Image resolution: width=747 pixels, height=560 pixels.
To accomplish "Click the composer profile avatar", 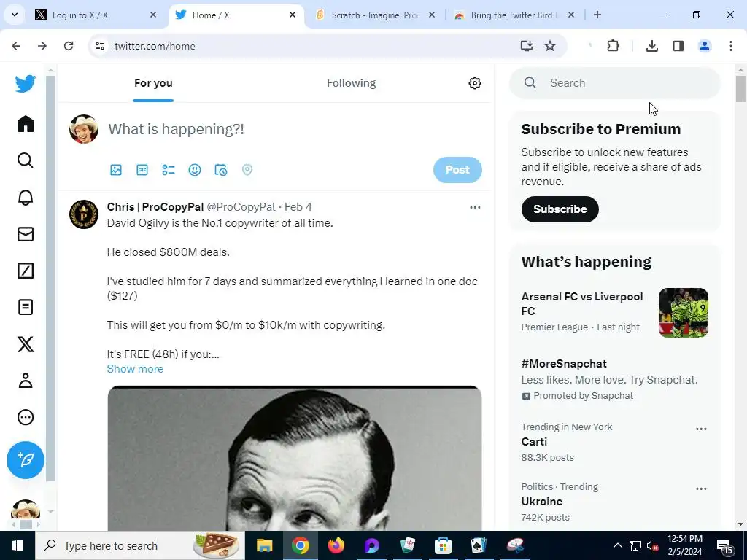I will [x=84, y=129].
